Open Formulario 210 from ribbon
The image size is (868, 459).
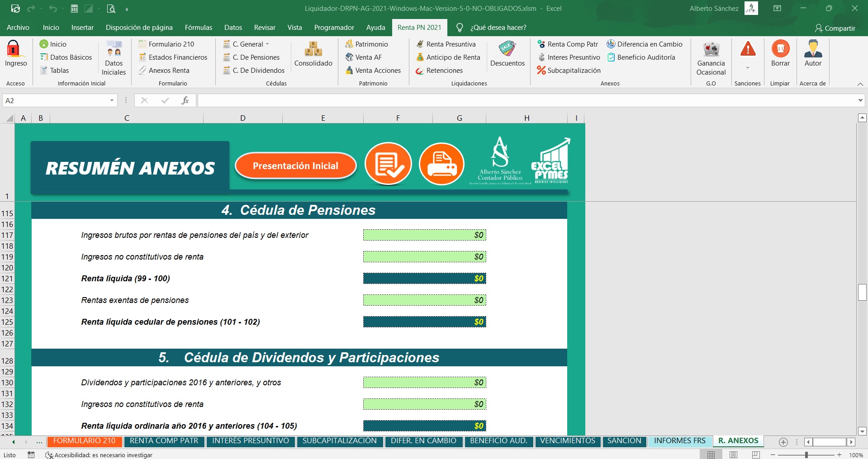pyautogui.click(x=166, y=44)
